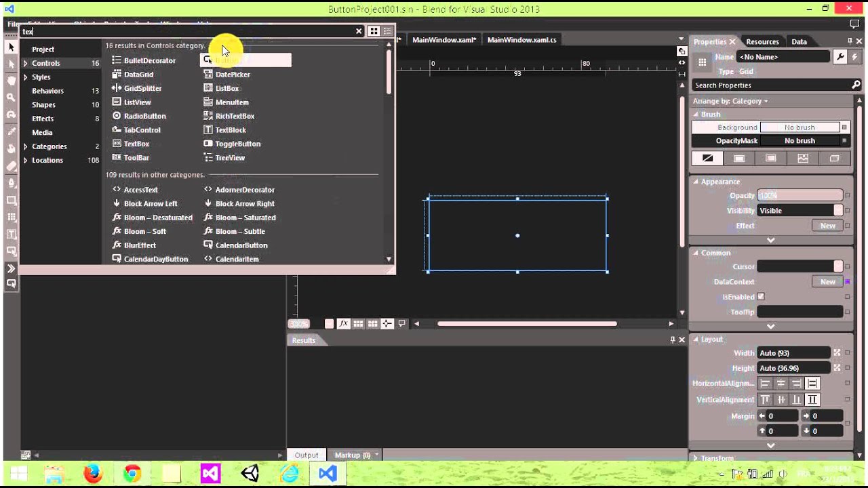Set Height to Auto icon

[x=837, y=368]
